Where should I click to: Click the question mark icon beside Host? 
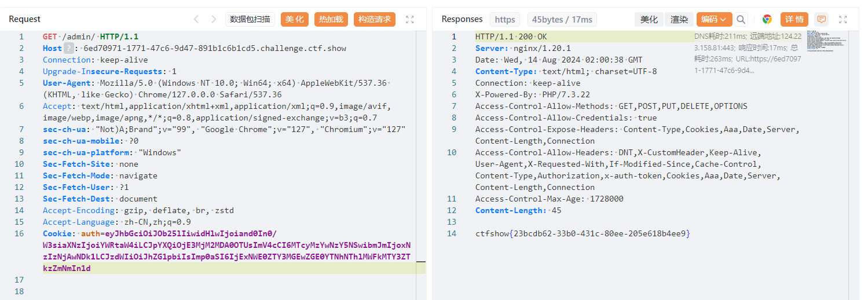point(68,48)
